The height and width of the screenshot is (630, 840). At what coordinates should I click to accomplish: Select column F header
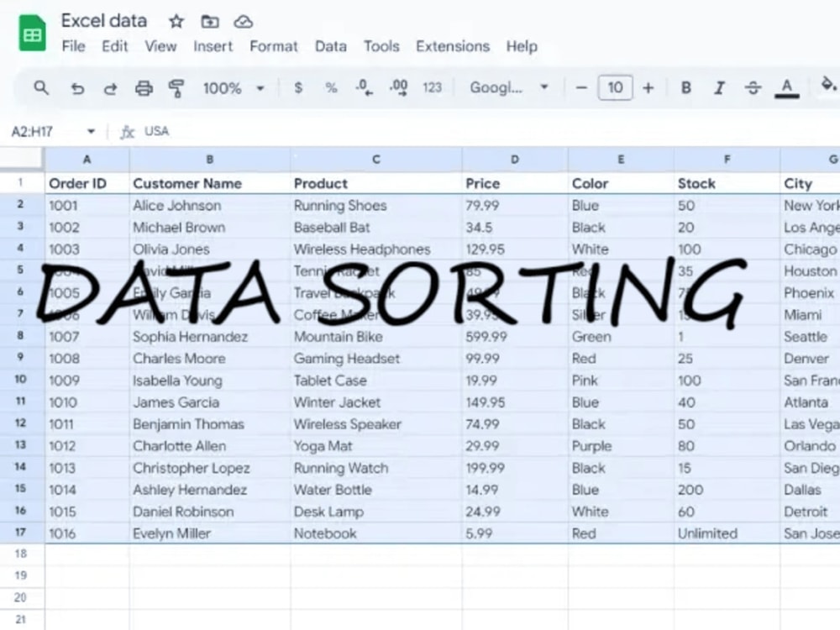(x=727, y=159)
